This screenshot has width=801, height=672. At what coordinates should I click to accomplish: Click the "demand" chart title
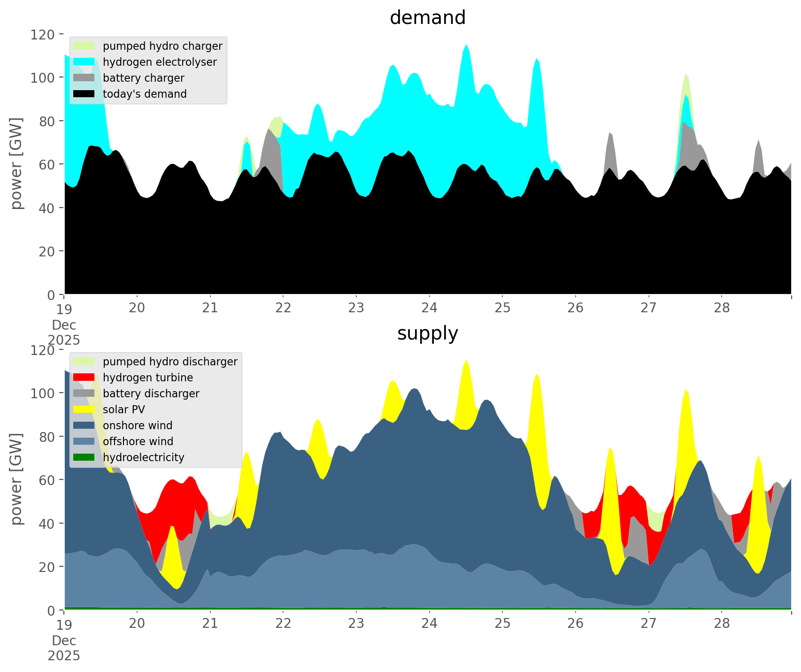427,18
